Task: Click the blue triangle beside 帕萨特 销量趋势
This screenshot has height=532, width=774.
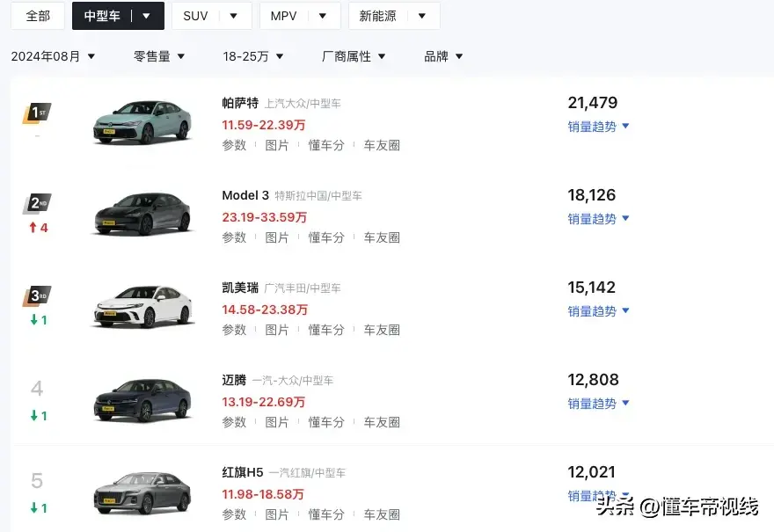Action: pyautogui.click(x=624, y=127)
